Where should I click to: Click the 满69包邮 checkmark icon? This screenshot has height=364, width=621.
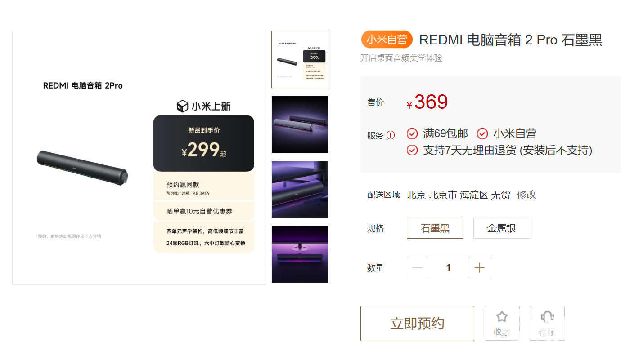(412, 134)
